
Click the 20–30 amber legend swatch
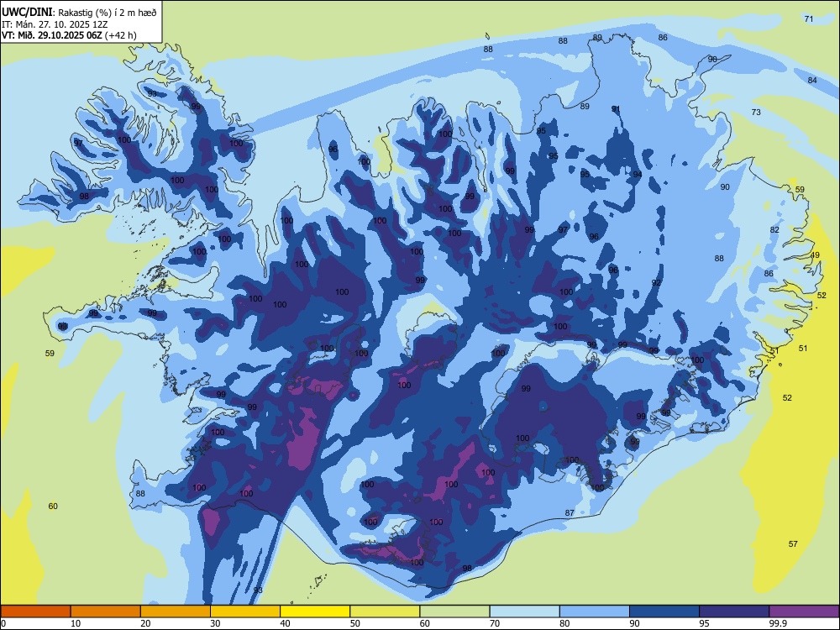coord(176,612)
